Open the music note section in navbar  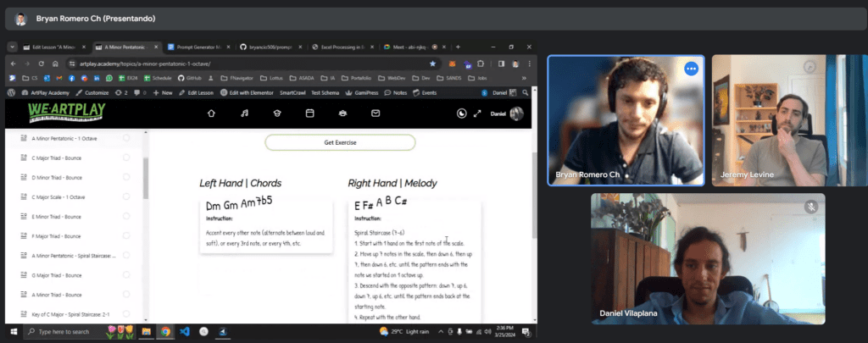pos(244,113)
